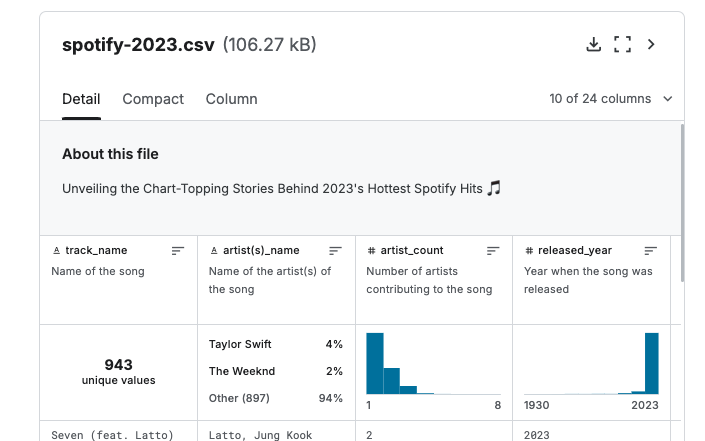Click the Taylor Swift 4% entry
Image resolution: width=705 pixels, height=441 pixels.
point(276,344)
